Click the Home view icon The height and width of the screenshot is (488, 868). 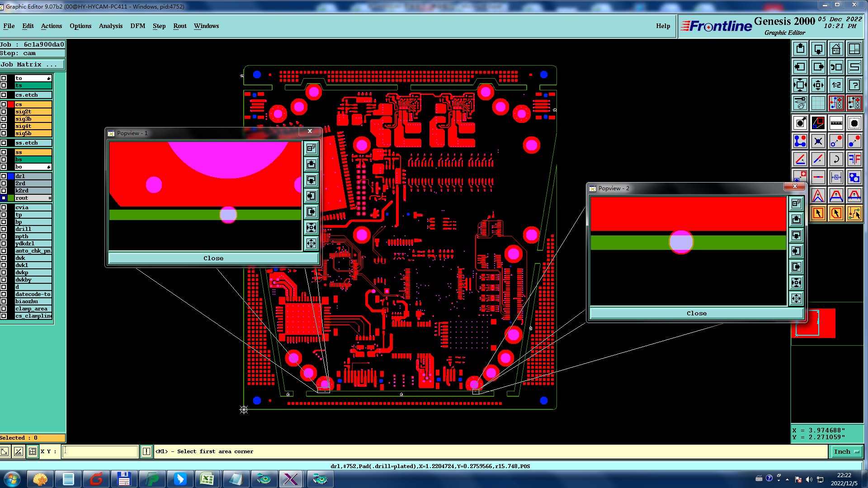click(836, 49)
